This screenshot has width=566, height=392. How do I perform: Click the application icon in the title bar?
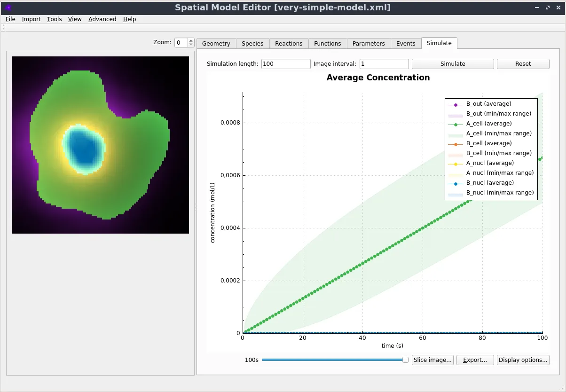point(8,8)
